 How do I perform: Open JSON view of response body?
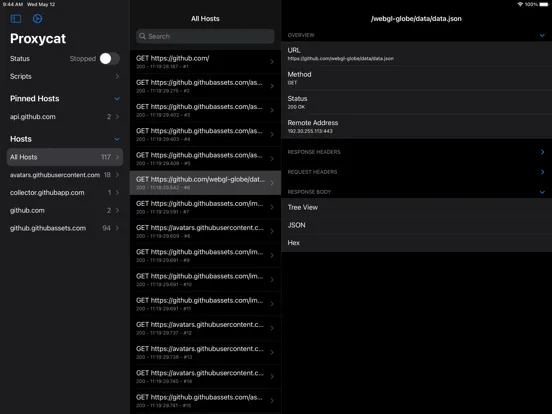[x=417, y=225]
